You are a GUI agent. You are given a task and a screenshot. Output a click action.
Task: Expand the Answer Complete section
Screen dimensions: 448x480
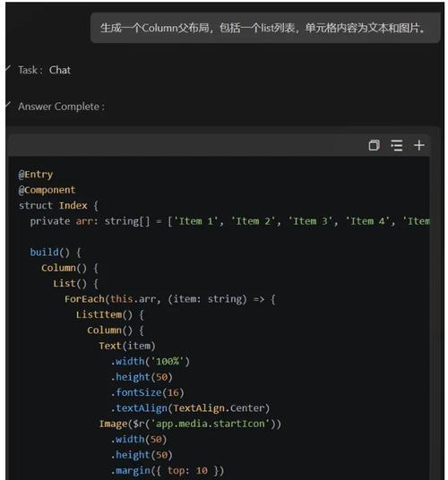(61, 107)
